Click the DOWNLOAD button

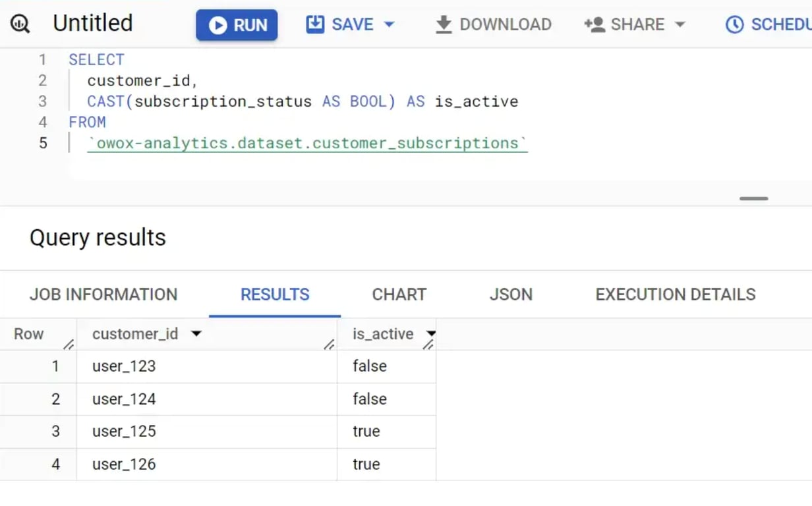click(x=493, y=24)
